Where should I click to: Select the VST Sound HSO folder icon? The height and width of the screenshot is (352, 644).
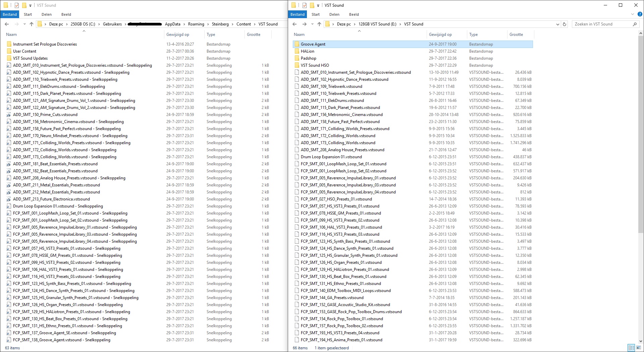click(x=297, y=65)
